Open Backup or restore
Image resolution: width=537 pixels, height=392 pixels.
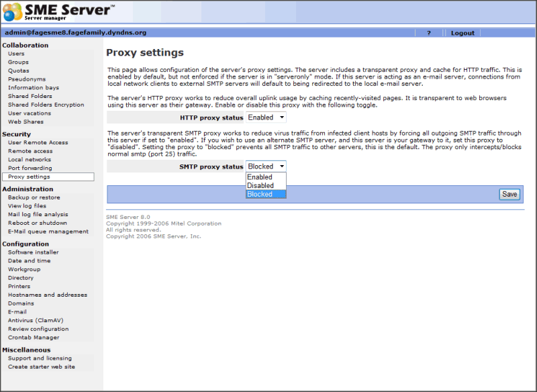[x=34, y=197]
